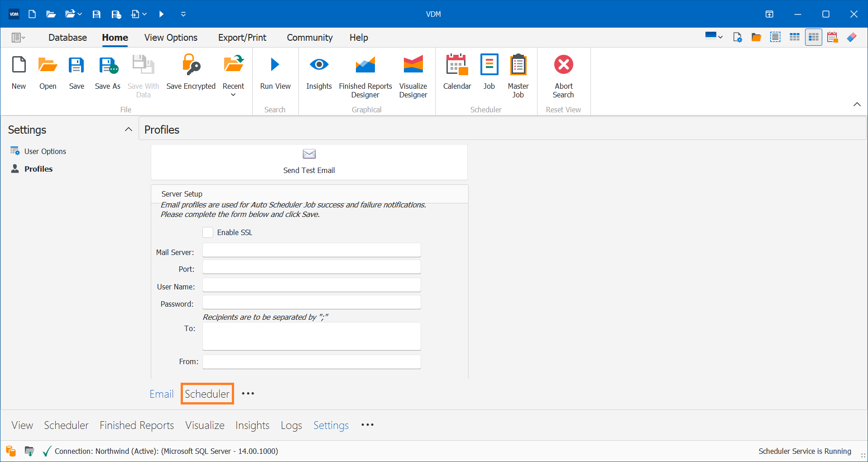Open the overflow dots next to the Settings tab

(368, 425)
